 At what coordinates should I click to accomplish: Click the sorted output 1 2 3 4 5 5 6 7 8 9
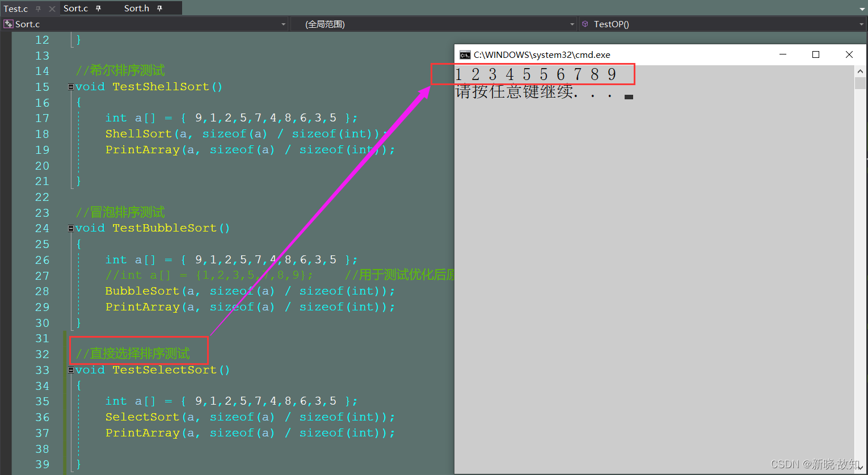(x=536, y=74)
